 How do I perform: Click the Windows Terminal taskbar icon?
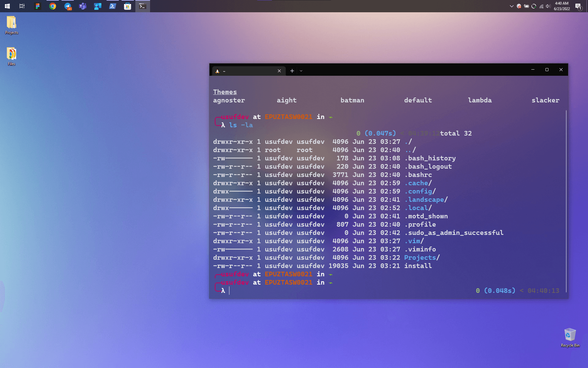pos(143,6)
